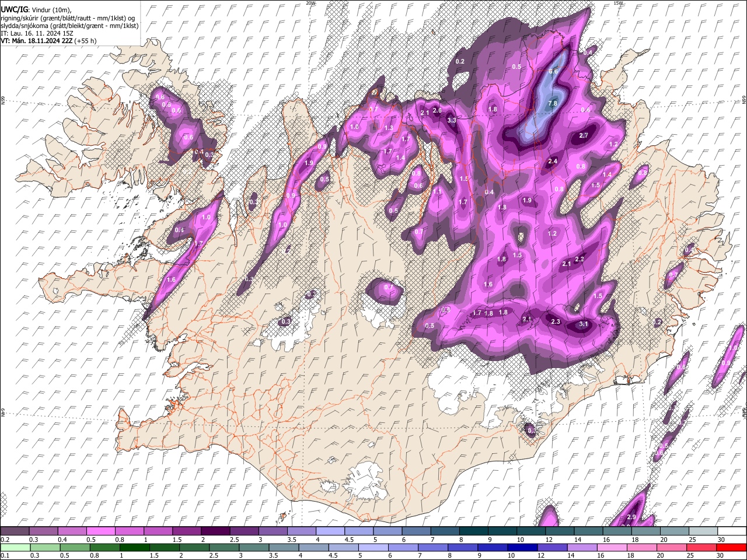Click the 7.8 precipitation value on the map
Screen dimensions: 747x560
pos(553,103)
